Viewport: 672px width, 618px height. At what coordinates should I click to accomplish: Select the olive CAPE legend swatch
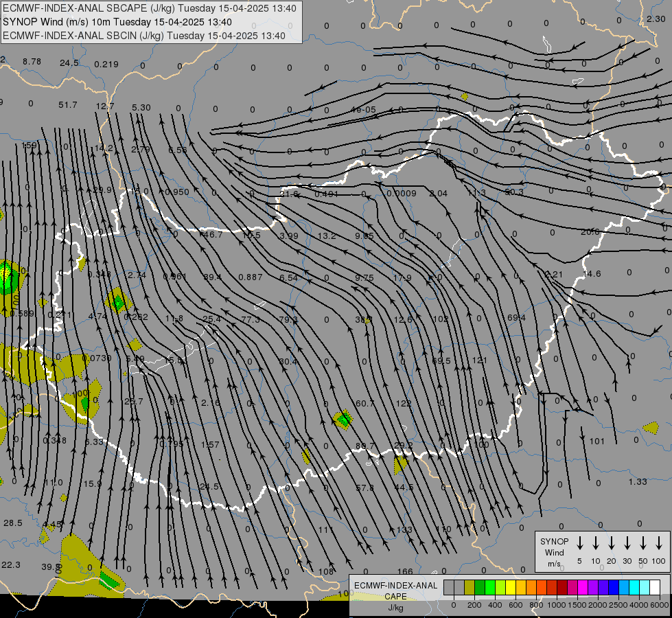click(x=470, y=587)
